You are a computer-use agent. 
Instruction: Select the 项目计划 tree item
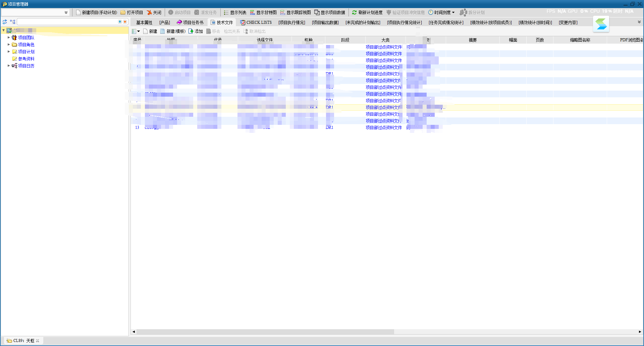click(26, 52)
